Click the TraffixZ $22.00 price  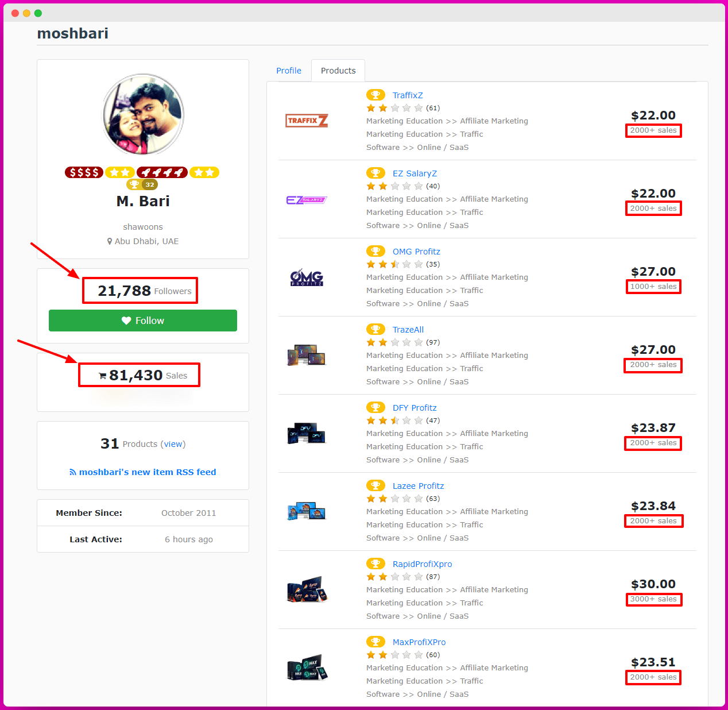point(653,115)
